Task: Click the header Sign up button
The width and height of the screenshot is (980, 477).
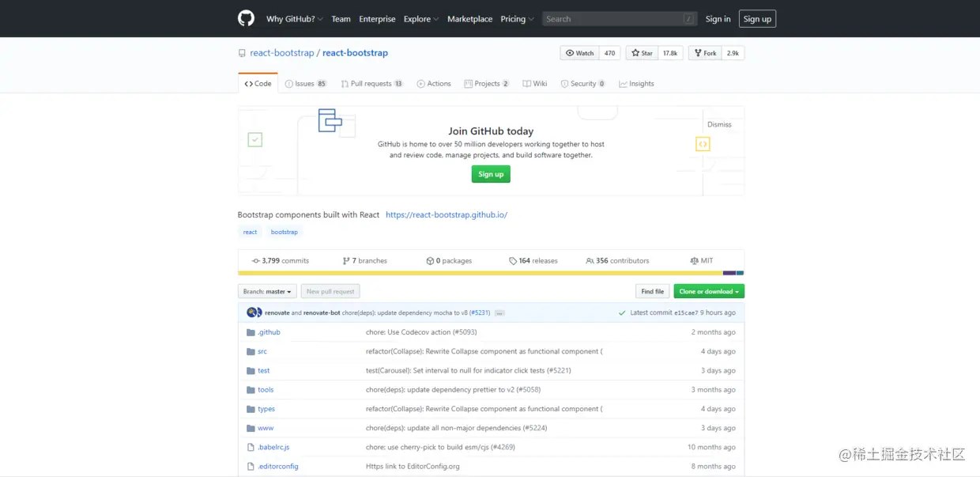Action: pyautogui.click(x=757, y=19)
